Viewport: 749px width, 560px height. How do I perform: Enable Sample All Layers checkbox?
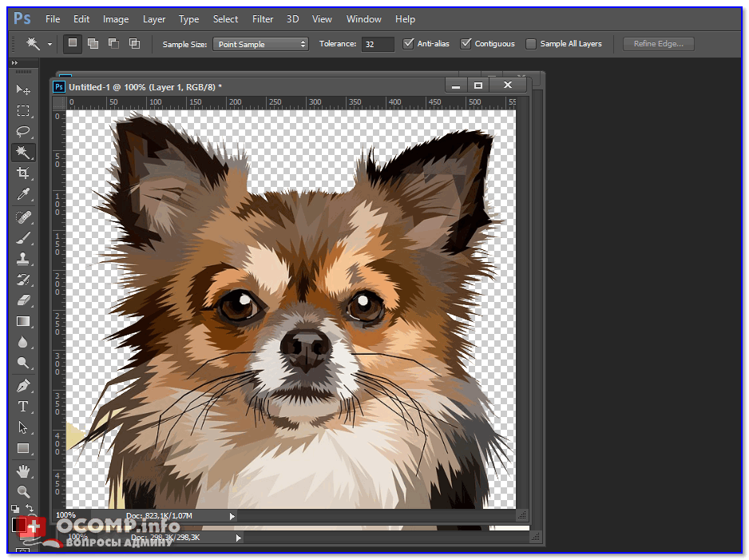[531, 44]
